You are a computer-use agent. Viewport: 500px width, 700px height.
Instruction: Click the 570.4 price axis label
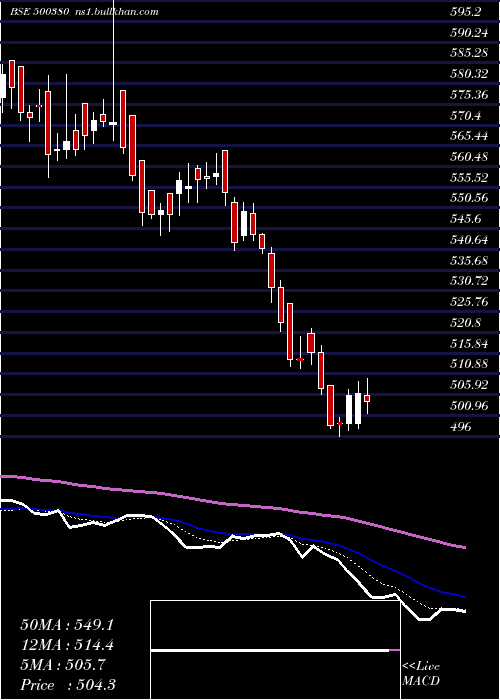pyautogui.click(x=466, y=116)
